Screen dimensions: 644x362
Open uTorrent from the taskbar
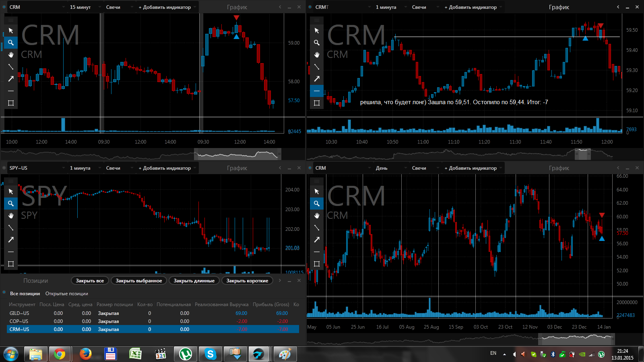coord(186,354)
